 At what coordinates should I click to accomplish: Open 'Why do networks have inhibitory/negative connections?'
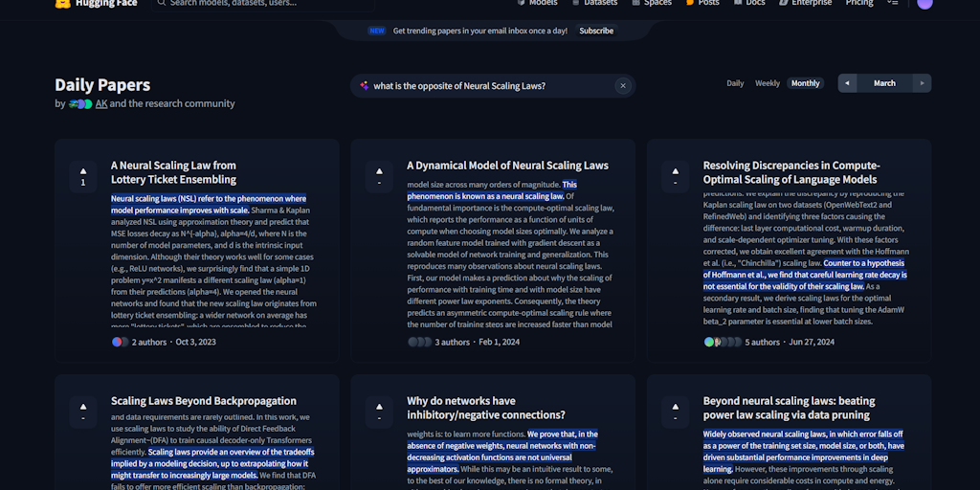tap(485, 408)
